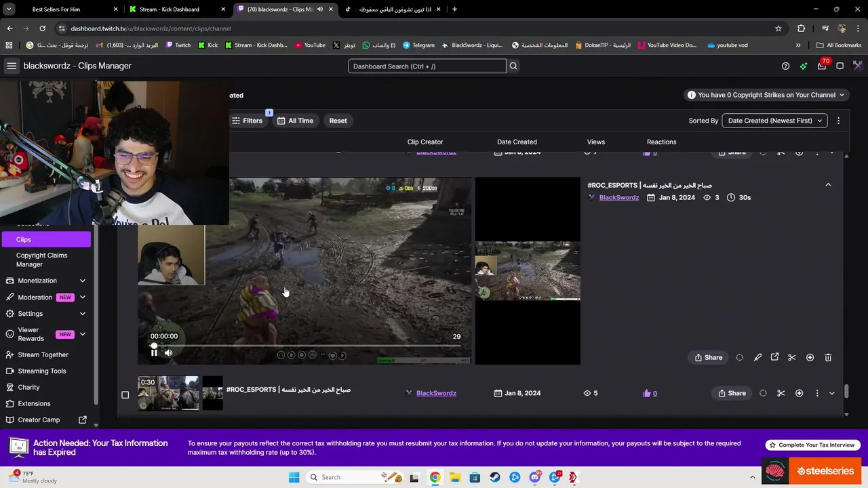Open the profile avatar menu

pos(858,66)
